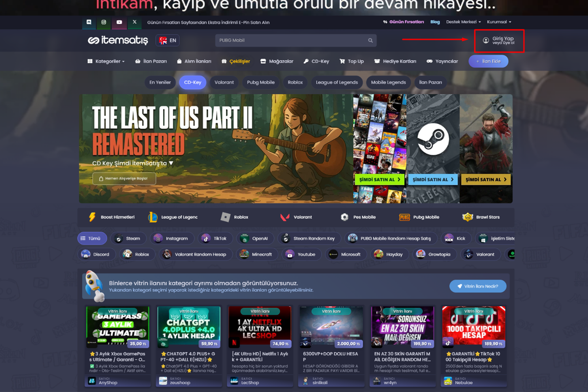
Task: Open the Blog link
Action: tap(435, 22)
